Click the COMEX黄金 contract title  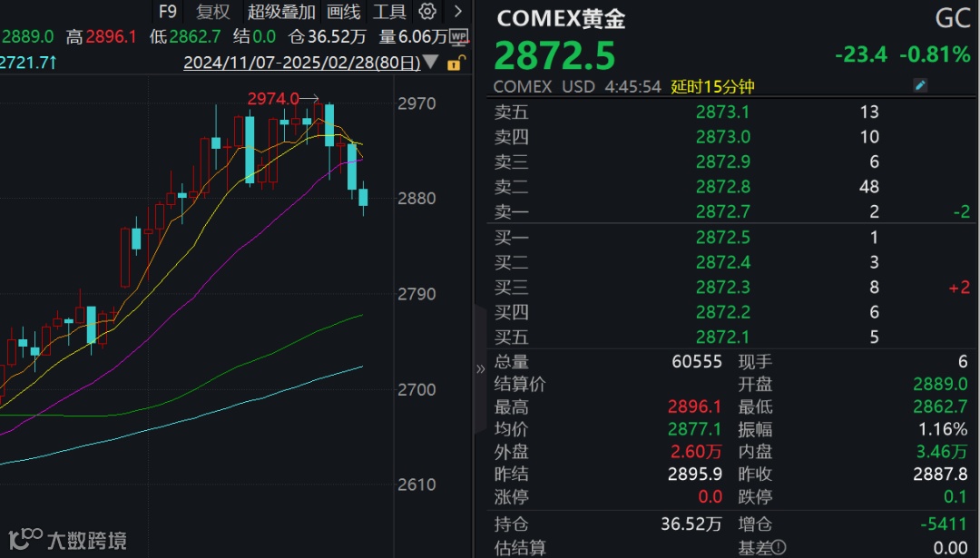click(561, 19)
